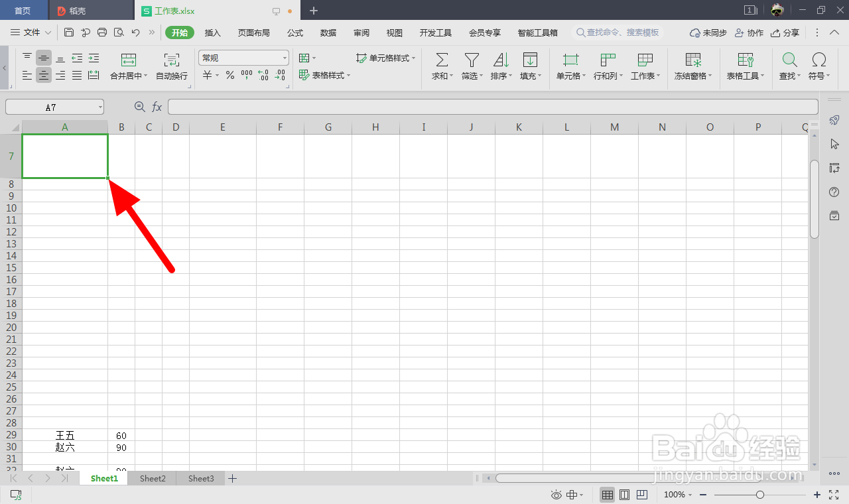Viewport: 849px width, 504px height.
Task: Click the 筛选 filter funnel icon
Action: (x=472, y=60)
